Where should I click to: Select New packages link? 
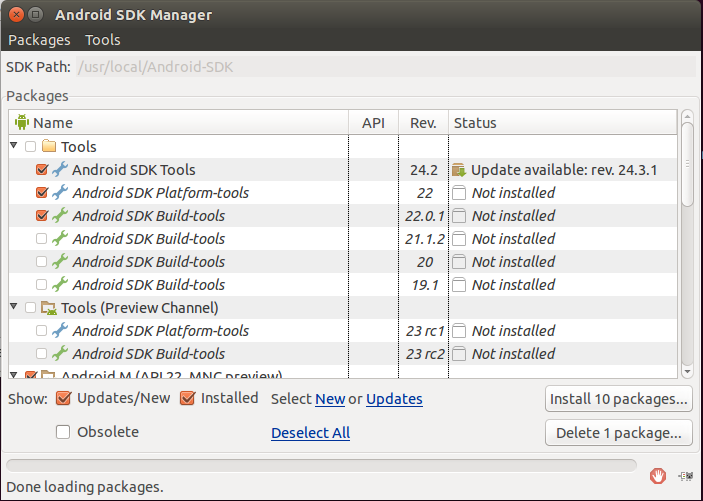pos(330,399)
